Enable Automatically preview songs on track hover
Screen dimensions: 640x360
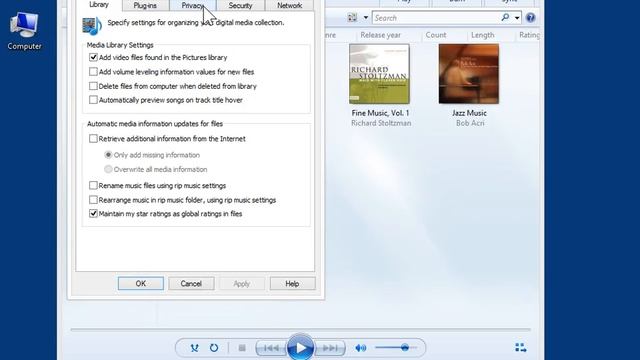pyautogui.click(x=93, y=100)
